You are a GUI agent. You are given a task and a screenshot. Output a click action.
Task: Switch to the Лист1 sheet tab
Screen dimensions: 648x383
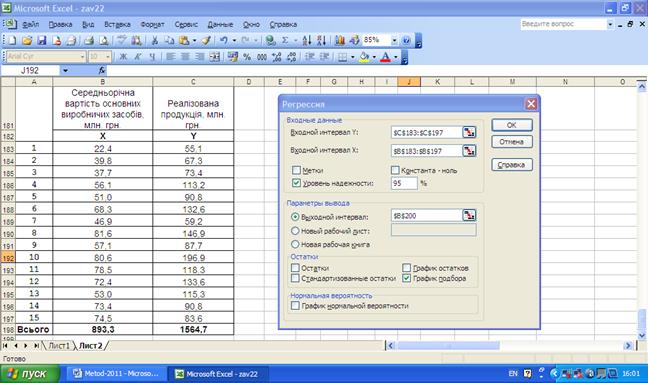pos(59,345)
